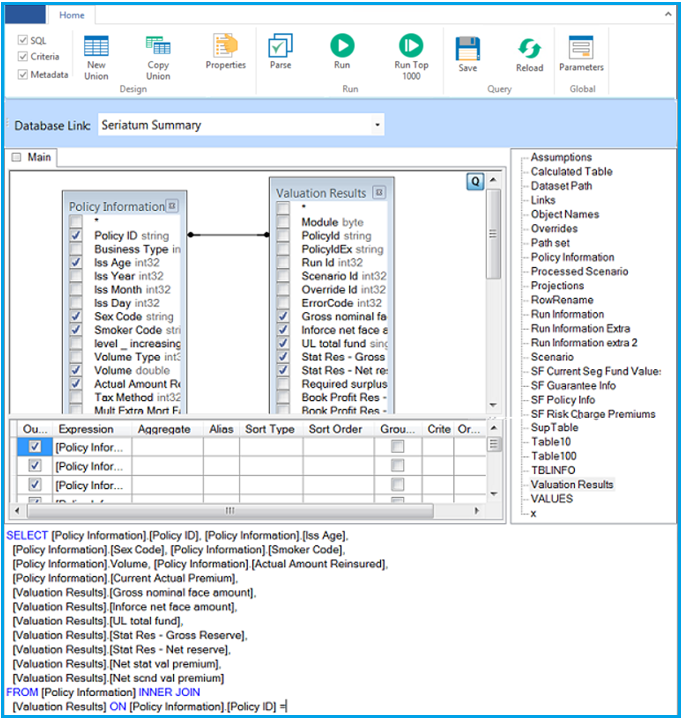Close the Valuation Results table box
Screen dimensions: 683x721
pyautogui.click(x=379, y=192)
